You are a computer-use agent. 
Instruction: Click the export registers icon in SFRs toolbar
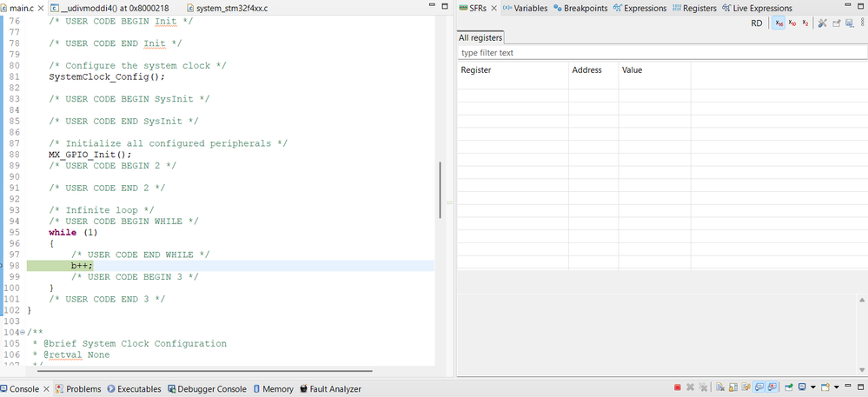pos(837,23)
